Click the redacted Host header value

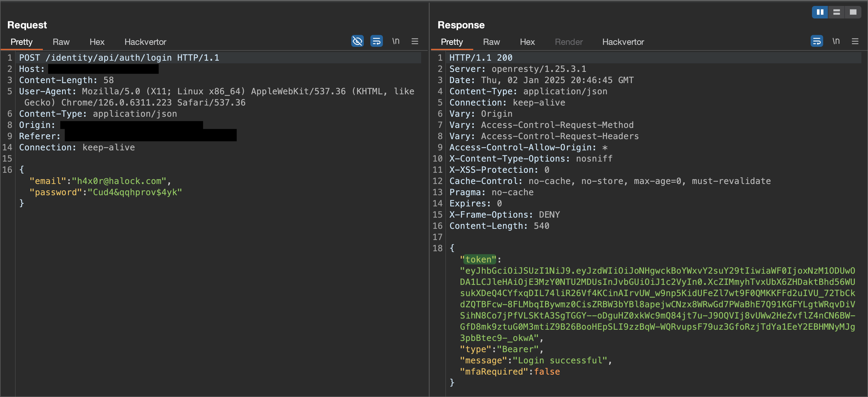[103, 69]
